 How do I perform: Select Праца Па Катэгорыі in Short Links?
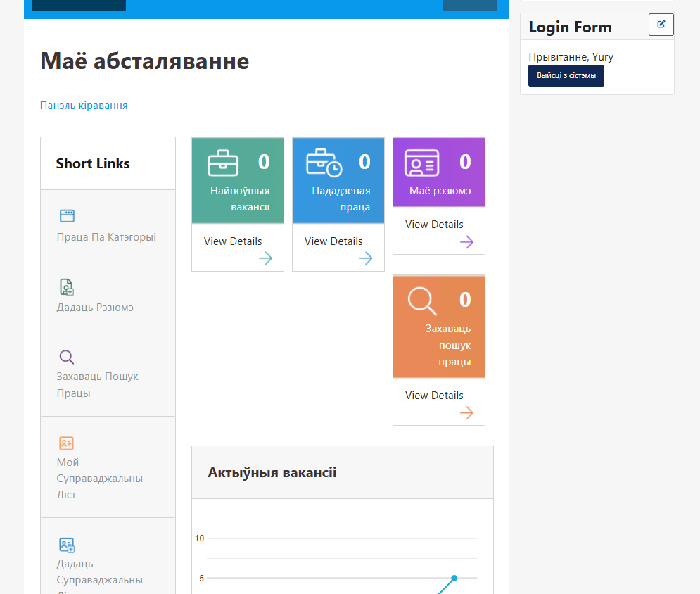click(106, 237)
